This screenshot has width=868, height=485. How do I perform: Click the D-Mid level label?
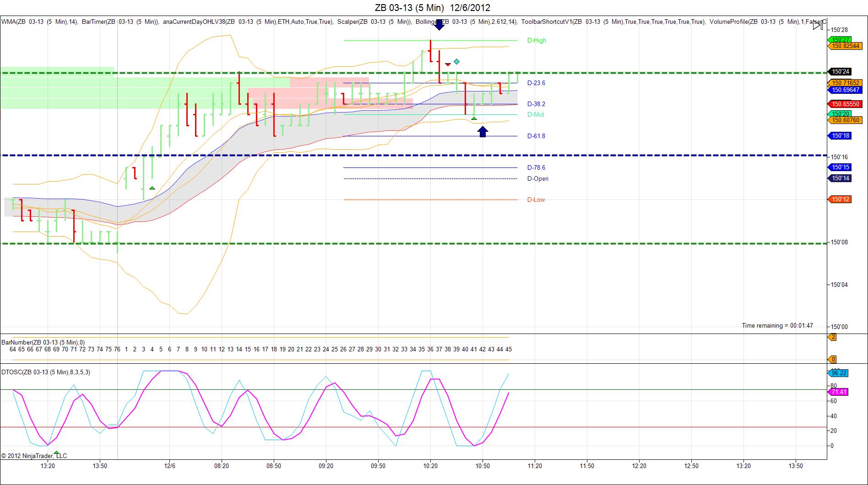point(535,114)
